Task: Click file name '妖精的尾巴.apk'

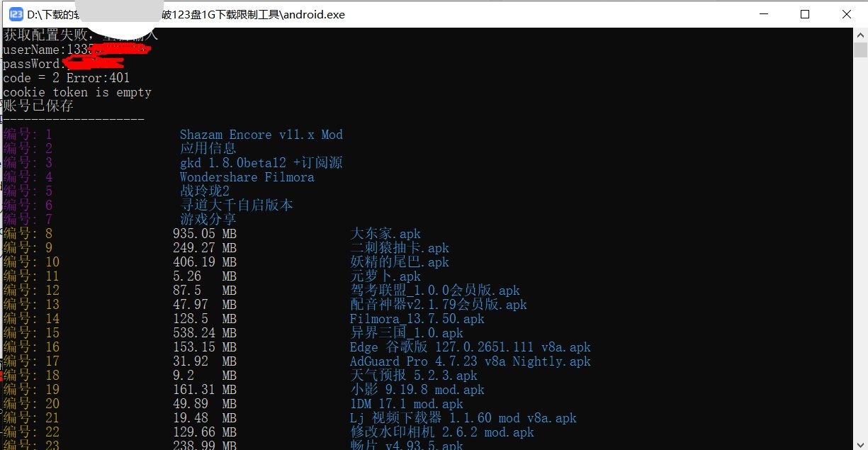Action: (400, 262)
